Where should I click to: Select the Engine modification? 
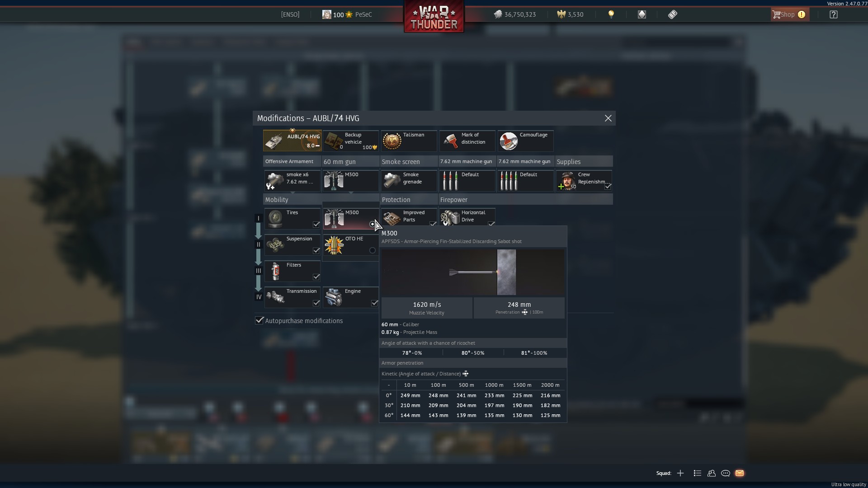click(350, 297)
